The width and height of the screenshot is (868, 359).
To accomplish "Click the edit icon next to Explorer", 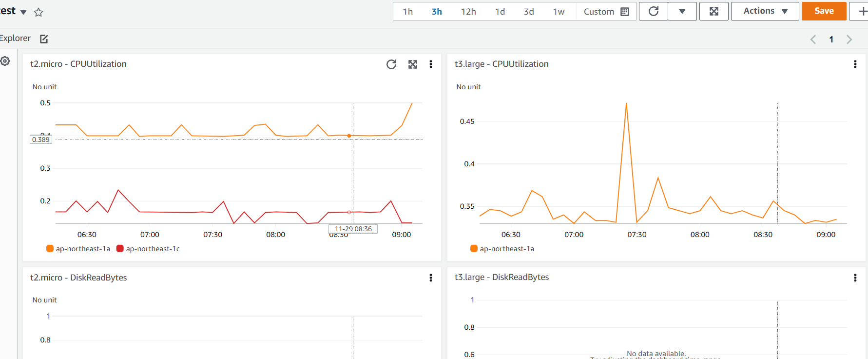I will [x=44, y=39].
